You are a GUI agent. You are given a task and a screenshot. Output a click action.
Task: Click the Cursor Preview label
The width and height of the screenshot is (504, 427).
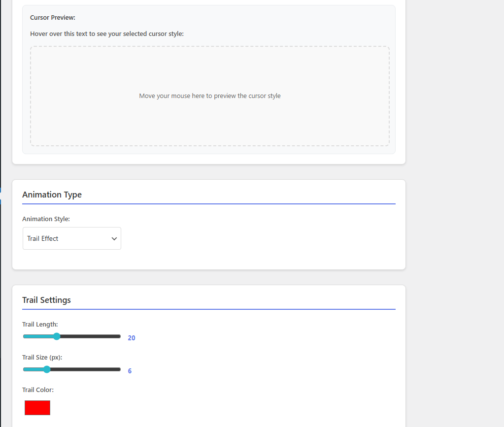click(x=52, y=17)
